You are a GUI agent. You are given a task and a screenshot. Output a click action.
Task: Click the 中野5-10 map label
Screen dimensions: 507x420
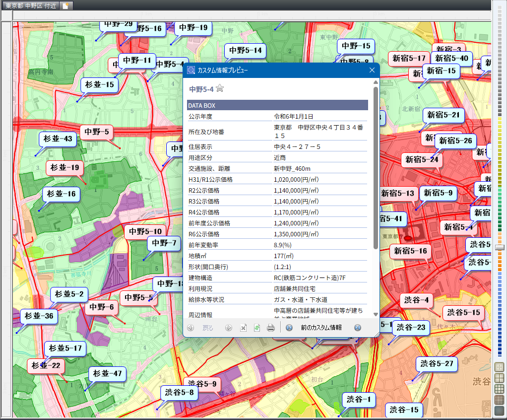coord(145,232)
